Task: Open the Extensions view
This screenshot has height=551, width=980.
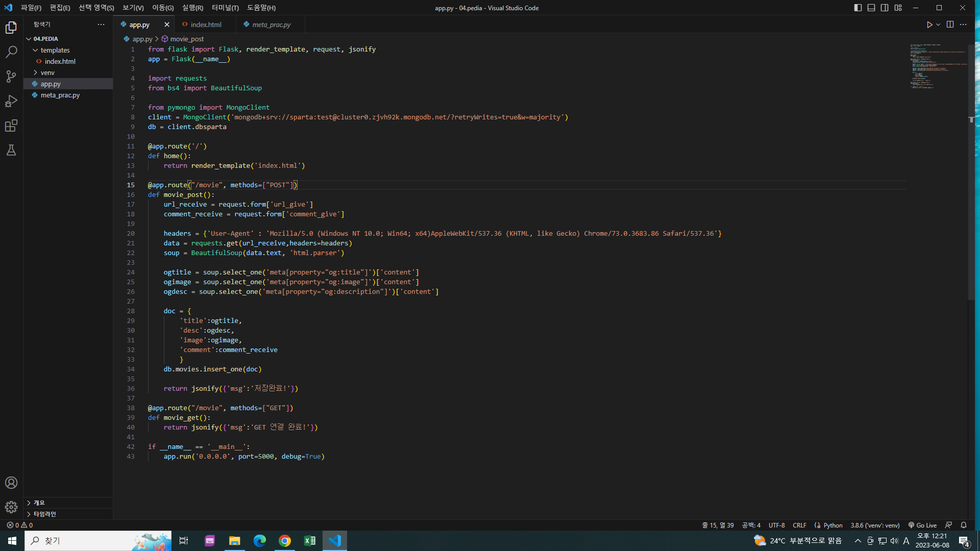Action: click(11, 126)
